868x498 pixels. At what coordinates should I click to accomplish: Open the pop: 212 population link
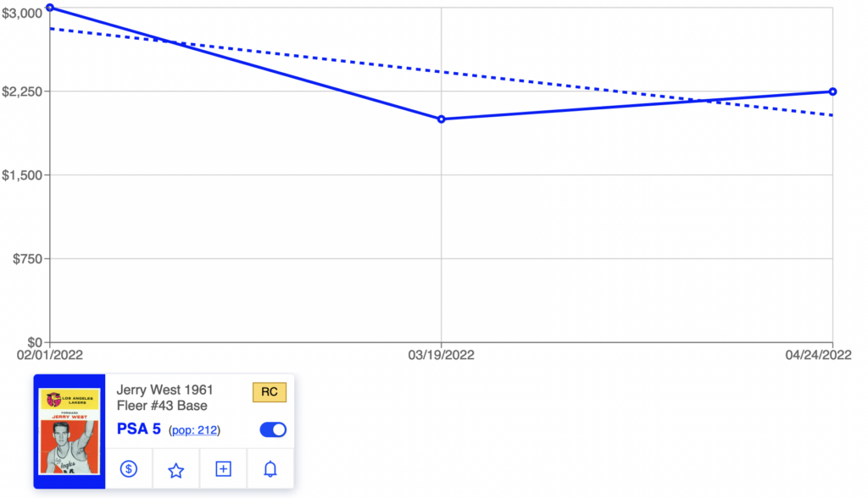pos(194,430)
